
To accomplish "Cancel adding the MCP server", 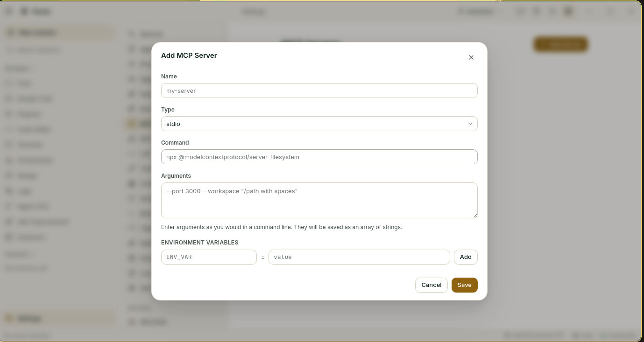I will pos(431,285).
